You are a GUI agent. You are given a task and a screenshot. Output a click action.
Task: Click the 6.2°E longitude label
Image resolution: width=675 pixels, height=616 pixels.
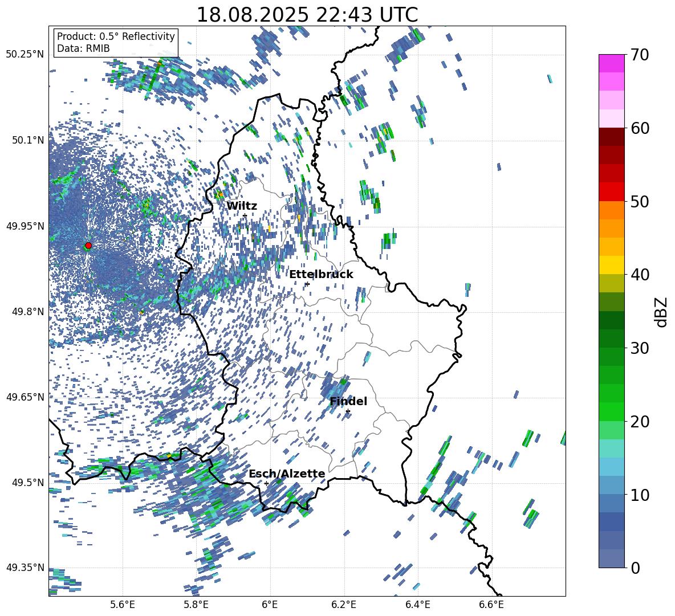coord(344,605)
